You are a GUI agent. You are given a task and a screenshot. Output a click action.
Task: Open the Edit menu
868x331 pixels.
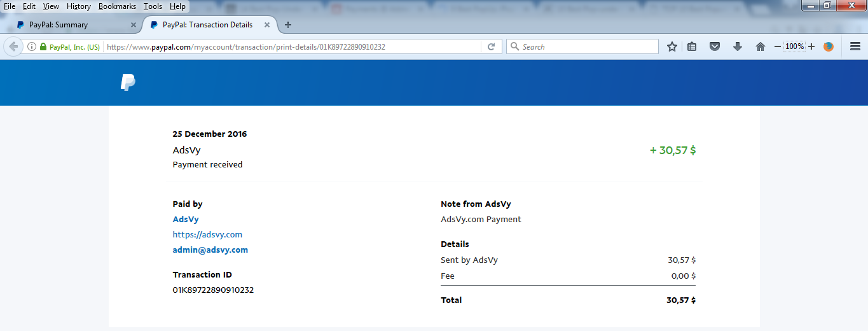(x=29, y=6)
